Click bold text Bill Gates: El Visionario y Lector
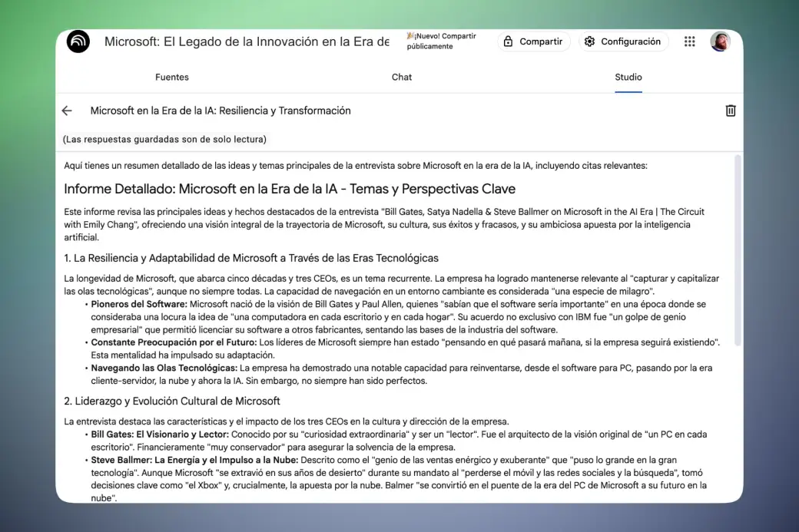The image size is (799, 532). point(160,435)
